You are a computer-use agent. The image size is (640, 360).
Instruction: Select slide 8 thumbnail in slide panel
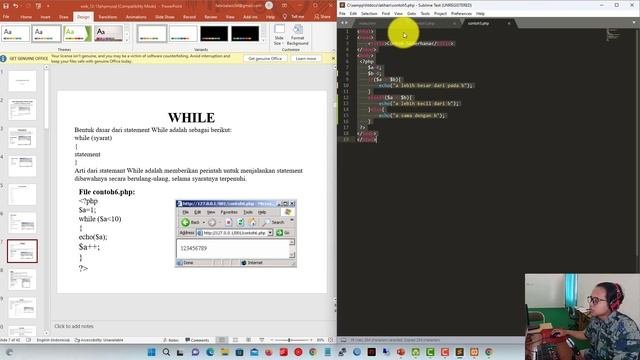click(x=22, y=279)
